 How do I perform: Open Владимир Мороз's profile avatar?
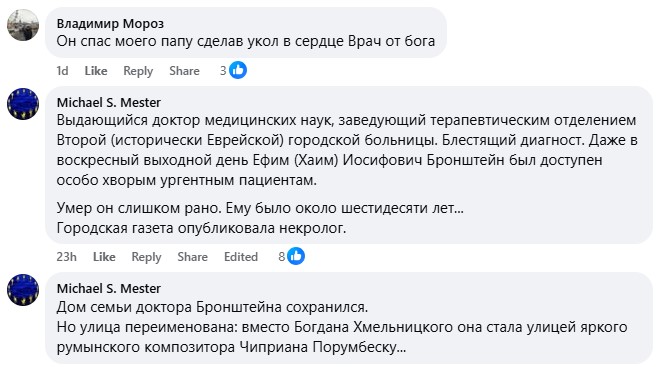point(23,25)
